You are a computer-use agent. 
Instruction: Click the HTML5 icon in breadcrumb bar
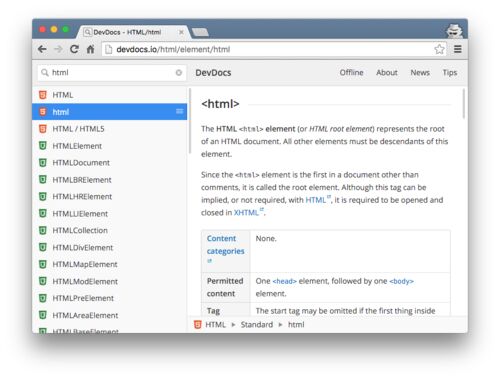[x=198, y=325]
